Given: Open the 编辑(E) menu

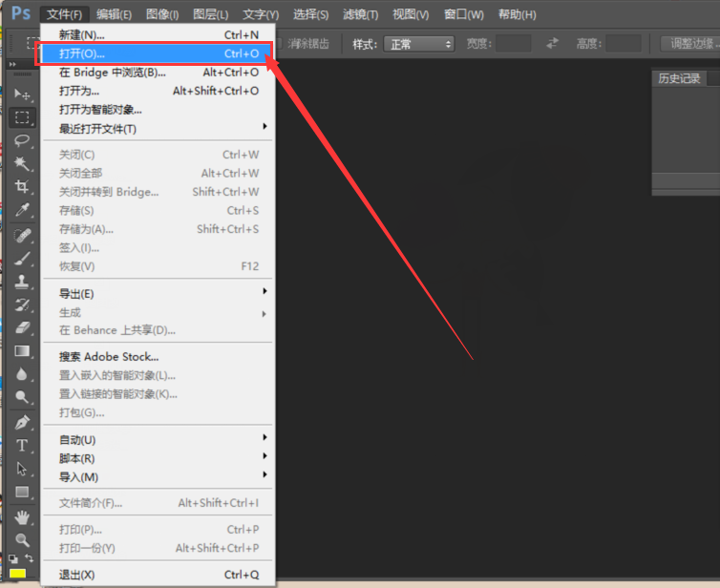Looking at the screenshot, I should (114, 14).
